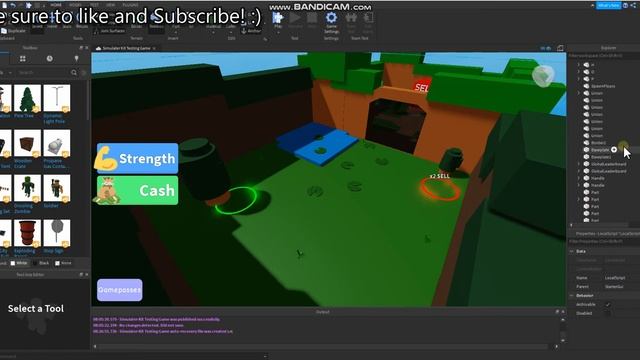Click the Gamepasses button in the viewport
The height and width of the screenshot is (360, 640).
pyautogui.click(x=120, y=290)
